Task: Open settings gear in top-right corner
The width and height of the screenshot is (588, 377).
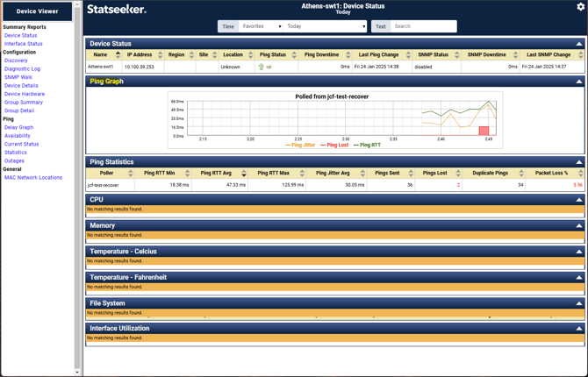Action: [580, 7]
